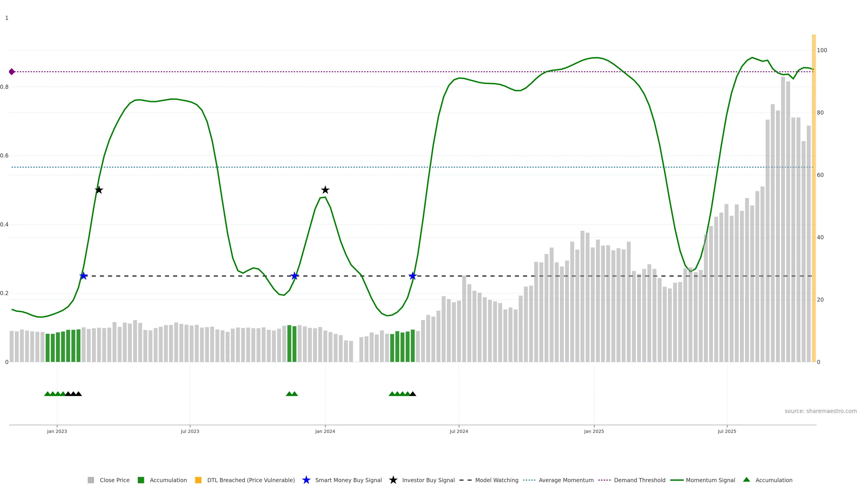Toggle the green Accumulation bar legend entry
Screen dimensions: 868x488
[141, 480]
